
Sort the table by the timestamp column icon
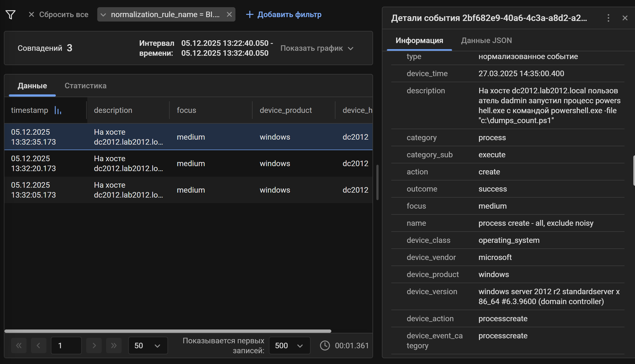pyautogui.click(x=58, y=110)
